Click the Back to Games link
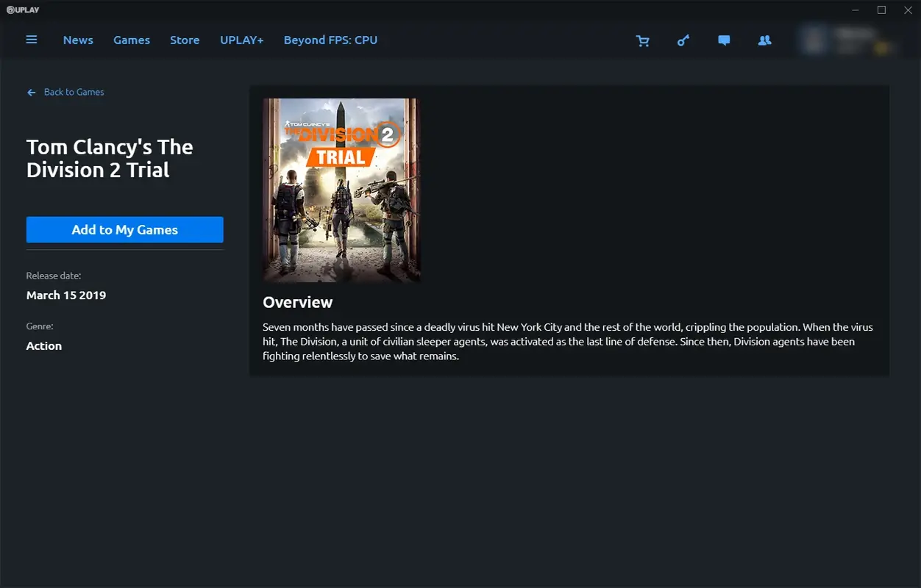The height and width of the screenshot is (588, 921). 74,92
